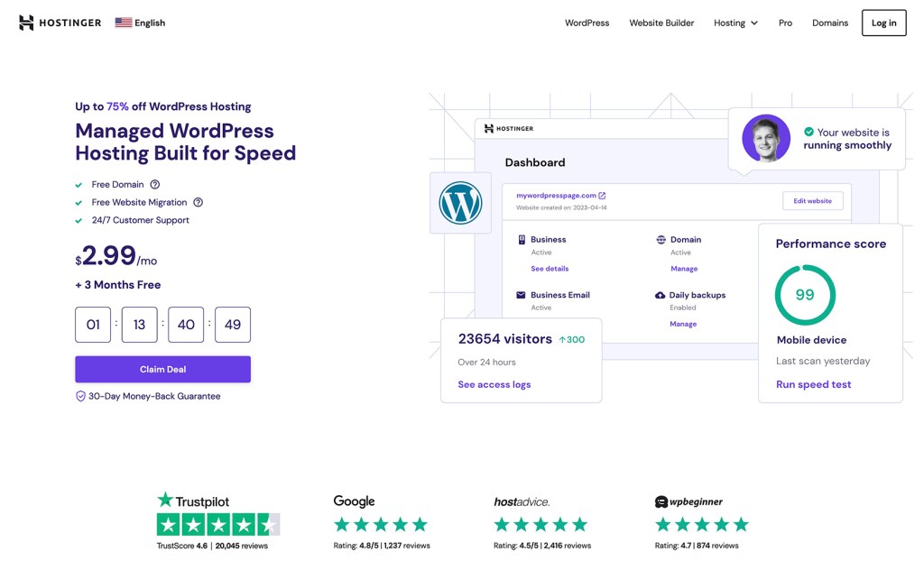
Task: Click the WordPress logo tile
Action: pos(461,203)
